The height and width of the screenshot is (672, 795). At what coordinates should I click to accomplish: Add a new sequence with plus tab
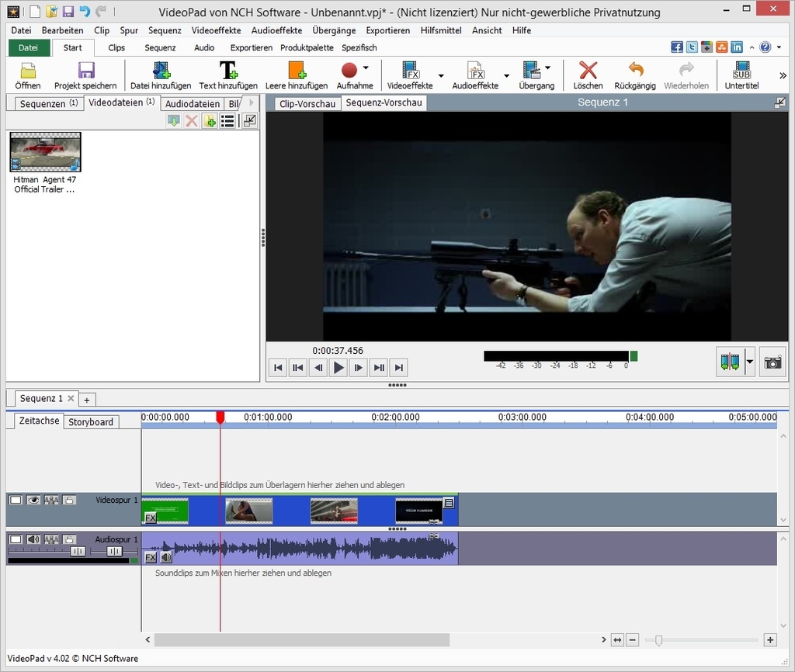click(x=87, y=400)
